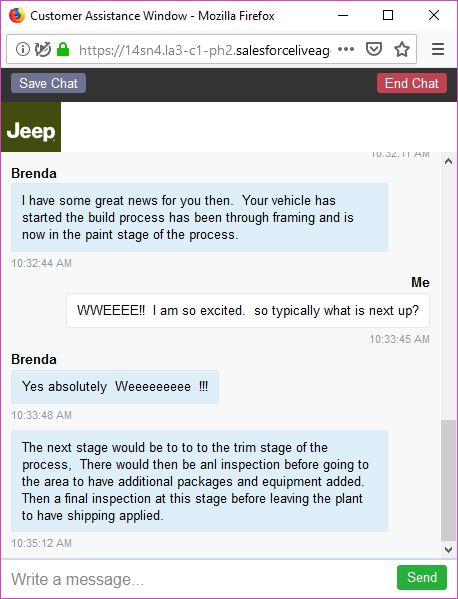Click the Firefox logo in title bar

pyautogui.click(x=16, y=16)
